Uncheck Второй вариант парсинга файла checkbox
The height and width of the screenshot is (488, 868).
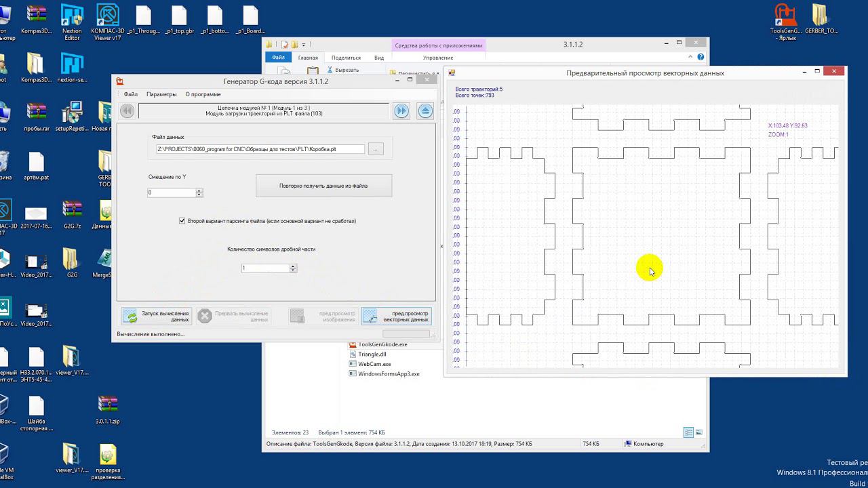click(182, 221)
